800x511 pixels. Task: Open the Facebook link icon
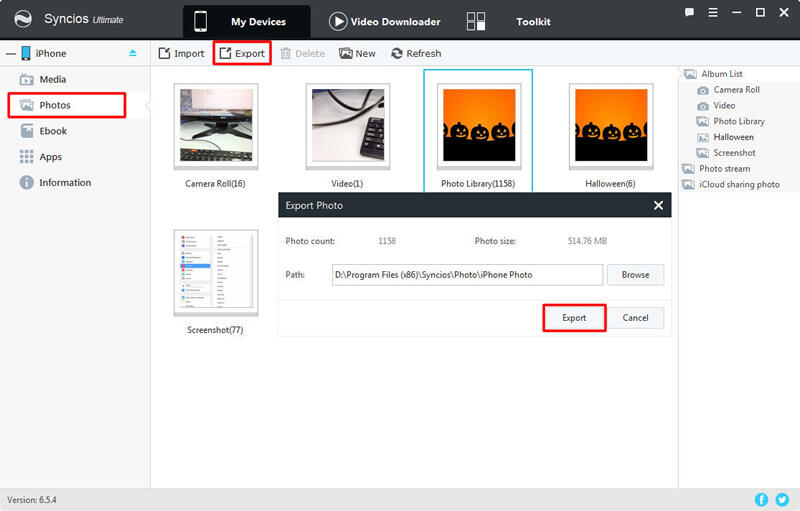(x=762, y=499)
